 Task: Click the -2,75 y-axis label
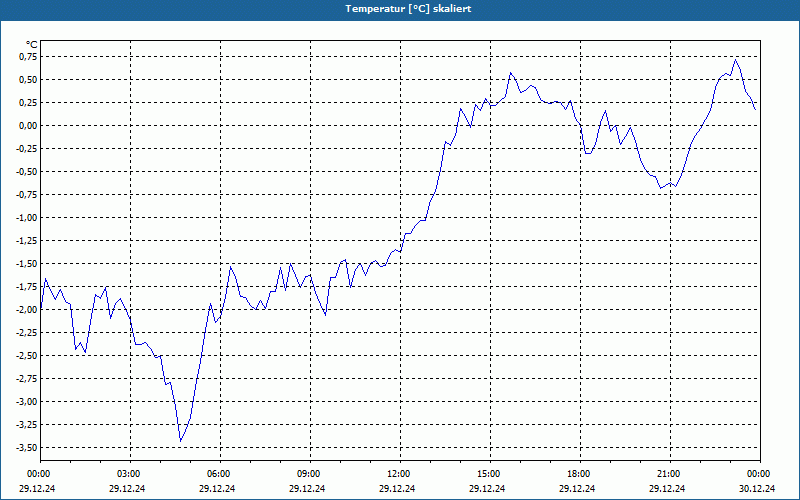point(28,379)
